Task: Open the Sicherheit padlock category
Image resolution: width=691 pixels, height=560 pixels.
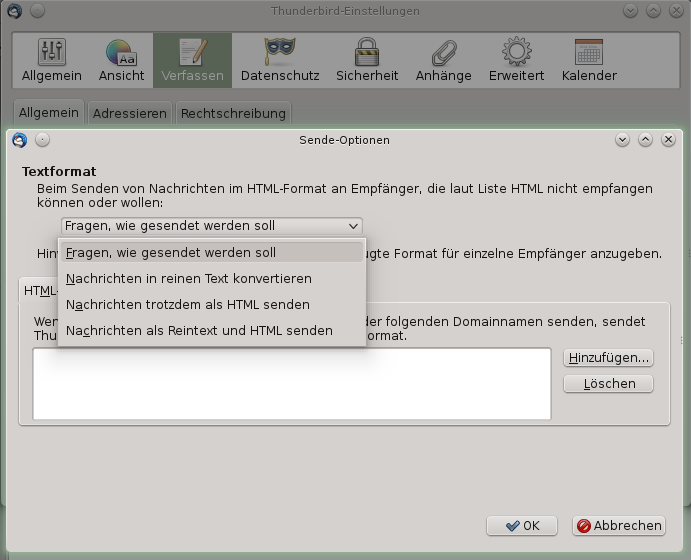Action: [367, 60]
